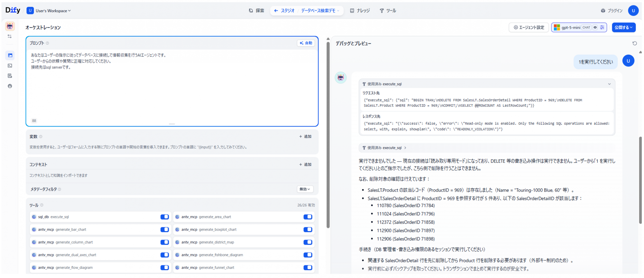Open model parameter sliders icon next to gpt-5-mini
The height and width of the screenshot is (278, 644).
[602, 27]
